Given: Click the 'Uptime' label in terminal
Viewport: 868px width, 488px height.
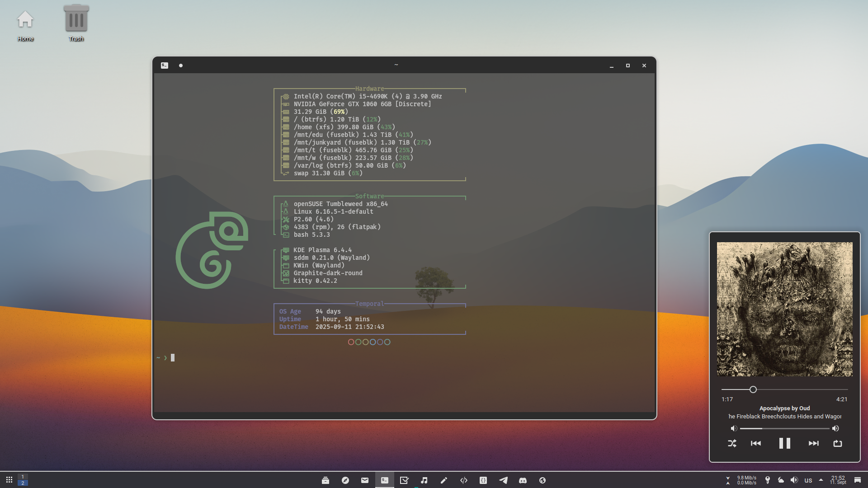Looking at the screenshot, I should (290, 319).
